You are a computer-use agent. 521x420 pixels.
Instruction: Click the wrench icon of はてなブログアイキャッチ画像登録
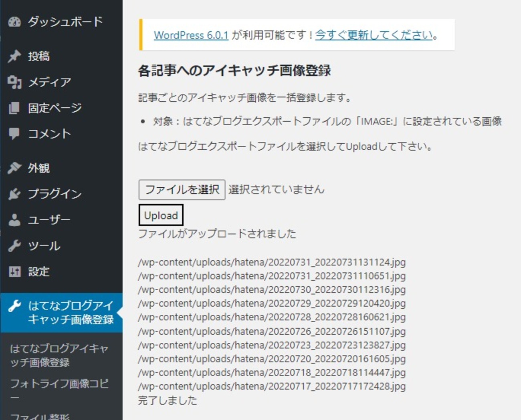[14, 306]
